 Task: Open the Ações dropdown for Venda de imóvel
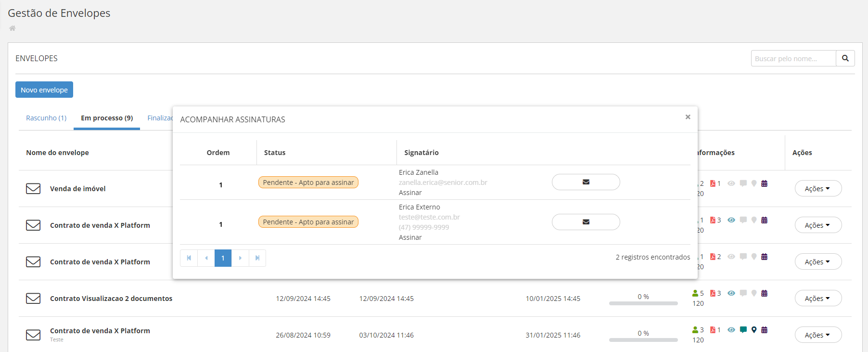click(817, 189)
